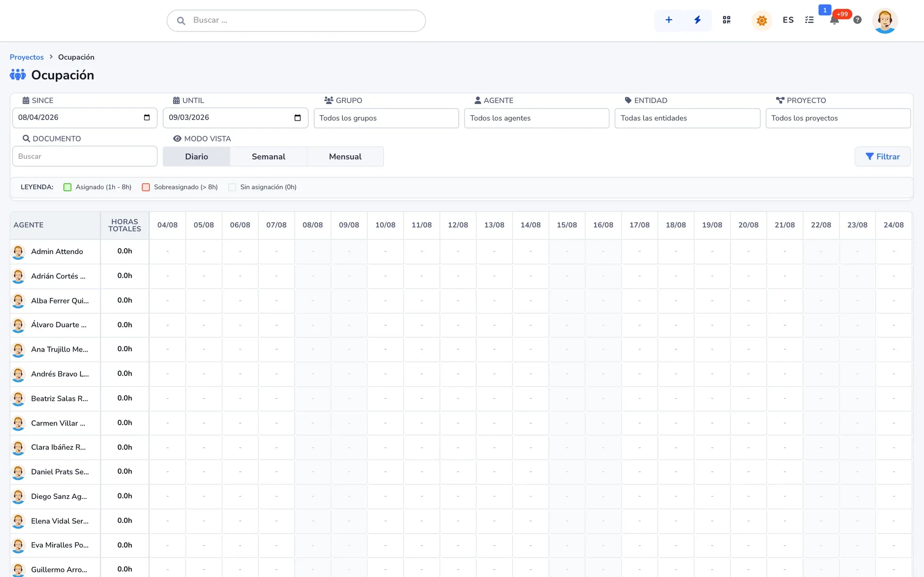
Task: Open the Todas las entidades dropdown
Action: 687,118
